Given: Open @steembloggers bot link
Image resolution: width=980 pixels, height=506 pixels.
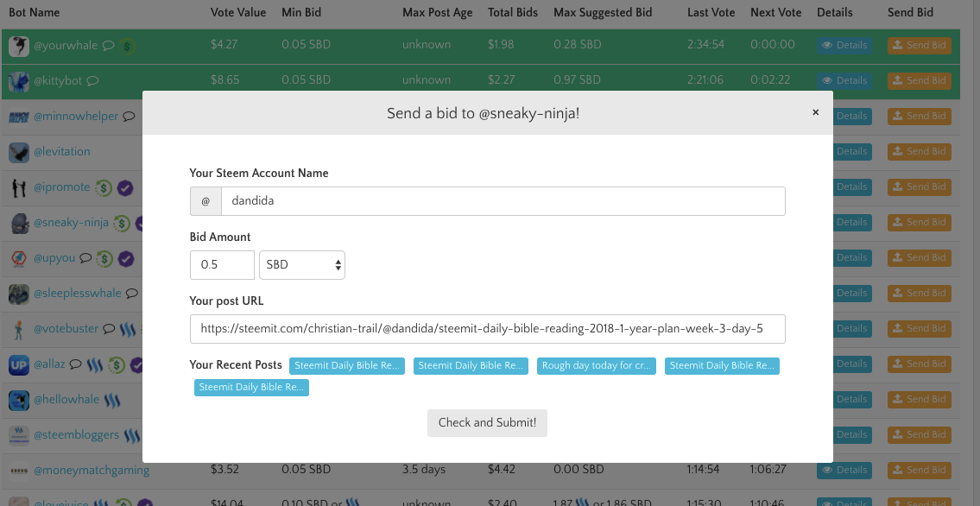Looking at the screenshot, I should pos(76,435).
